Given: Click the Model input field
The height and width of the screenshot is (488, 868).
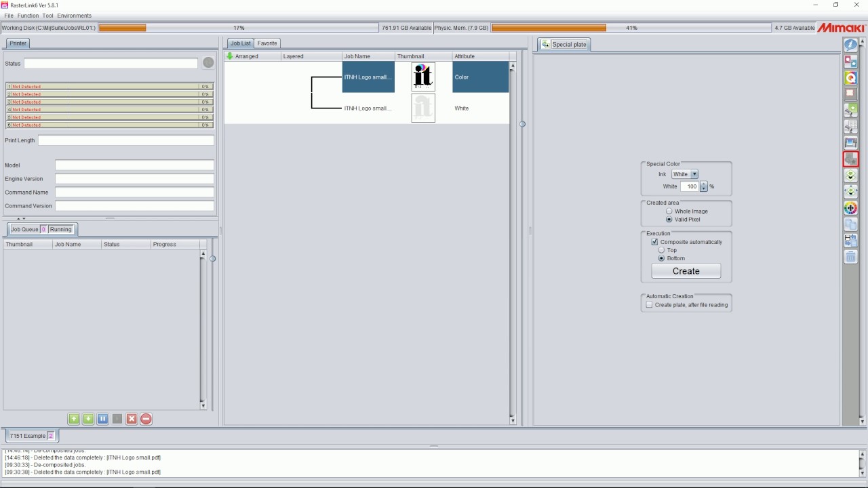Looking at the screenshot, I should click(134, 165).
